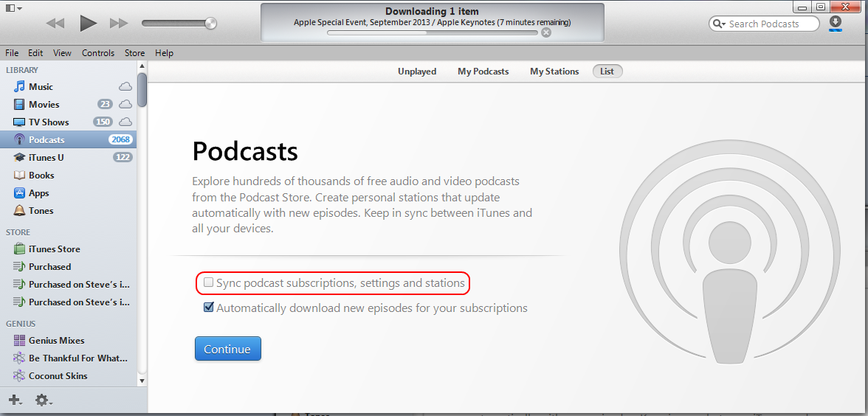Click sidebar scrollbar down arrow
The image size is (868, 416).
(x=142, y=381)
